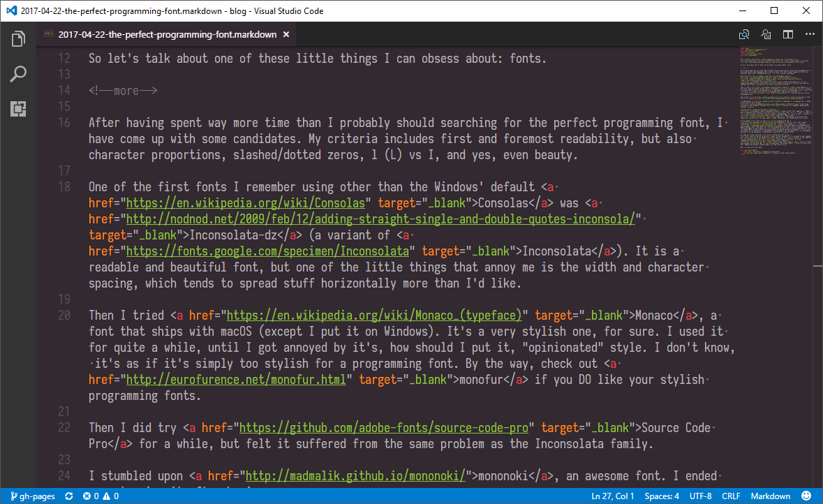Image resolution: width=823 pixels, height=504 pixels.
Task: Click the synchronize changes icon in status bar
Action: [68, 496]
